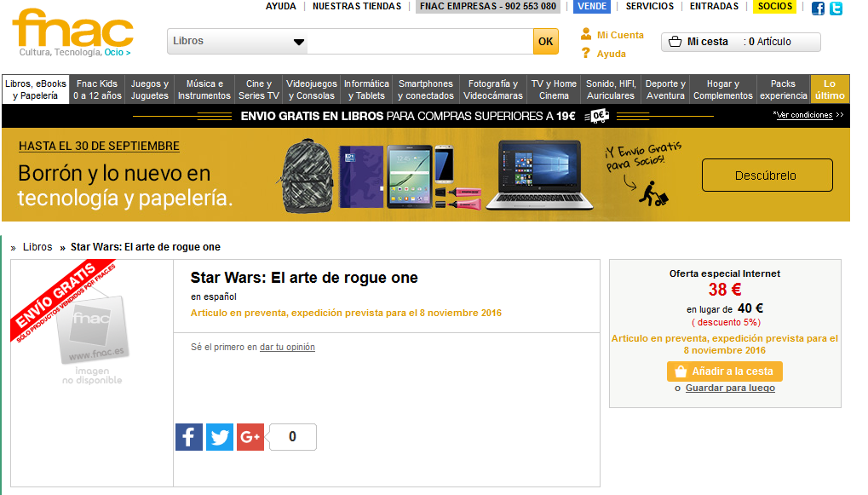The height and width of the screenshot is (495, 868).
Task: Open NUESTRAS TIENDAS in top bar
Action: point(357,6)
